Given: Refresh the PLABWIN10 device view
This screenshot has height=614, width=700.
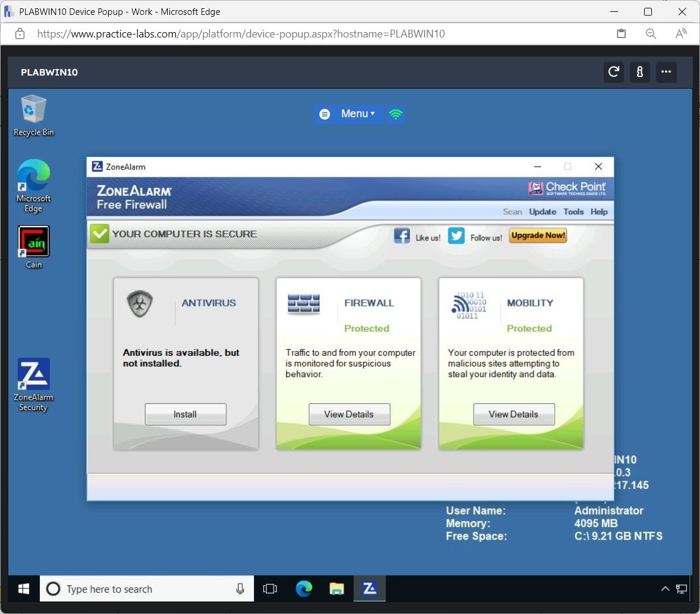Looking at the screenshot, I should point(613,72).
